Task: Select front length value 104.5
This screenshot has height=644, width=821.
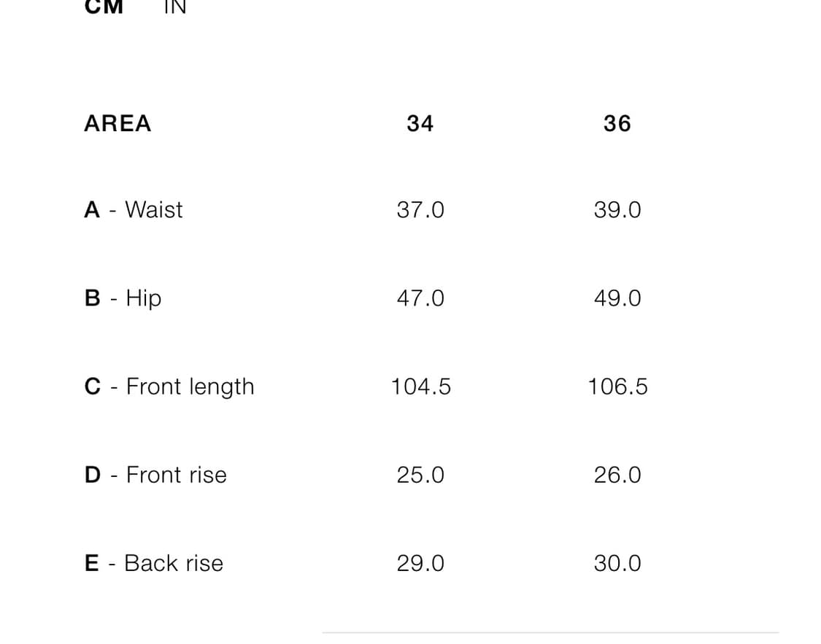Action: click(421, 387)
